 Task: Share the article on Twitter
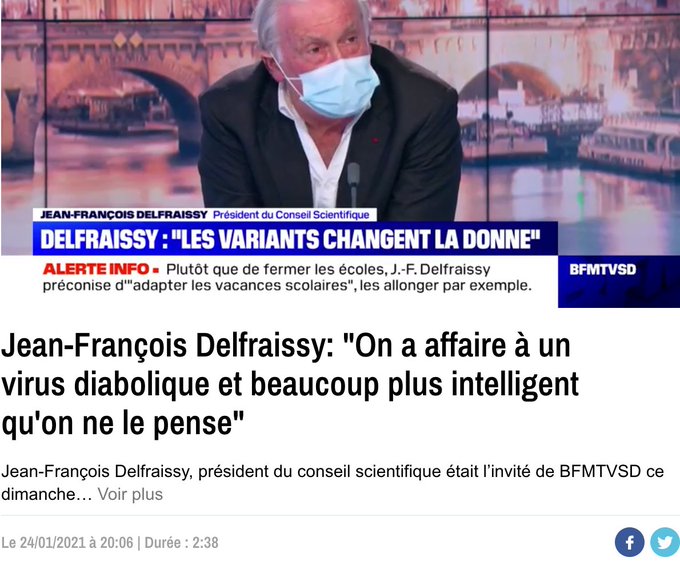click(x=665, y=542)
